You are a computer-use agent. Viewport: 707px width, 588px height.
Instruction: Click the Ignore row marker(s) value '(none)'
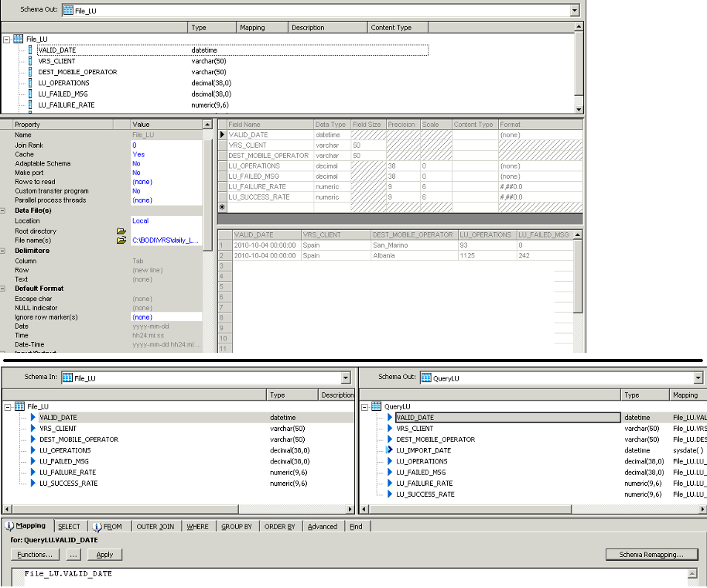coord(166,317)
